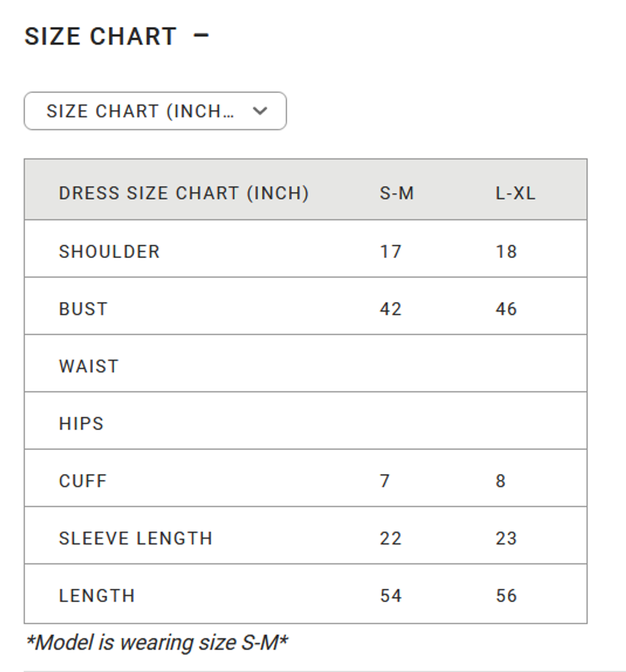Click shoulder value 17 for S-M
Screen dimensions: 626x672
(391, 251)
